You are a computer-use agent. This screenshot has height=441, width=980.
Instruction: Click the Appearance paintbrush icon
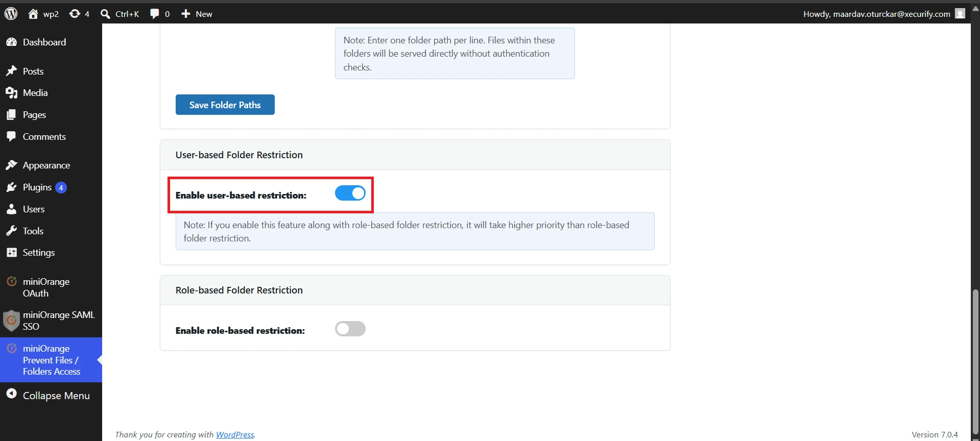coord(12,165)
